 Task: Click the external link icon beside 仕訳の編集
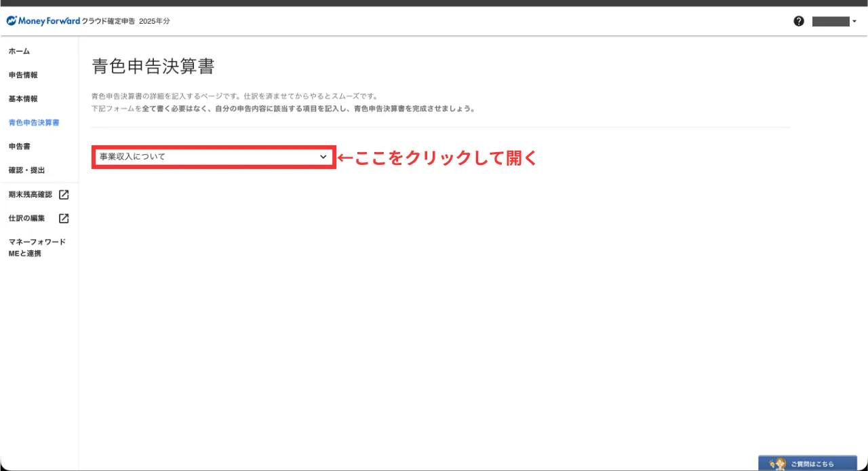pos(64,219)
